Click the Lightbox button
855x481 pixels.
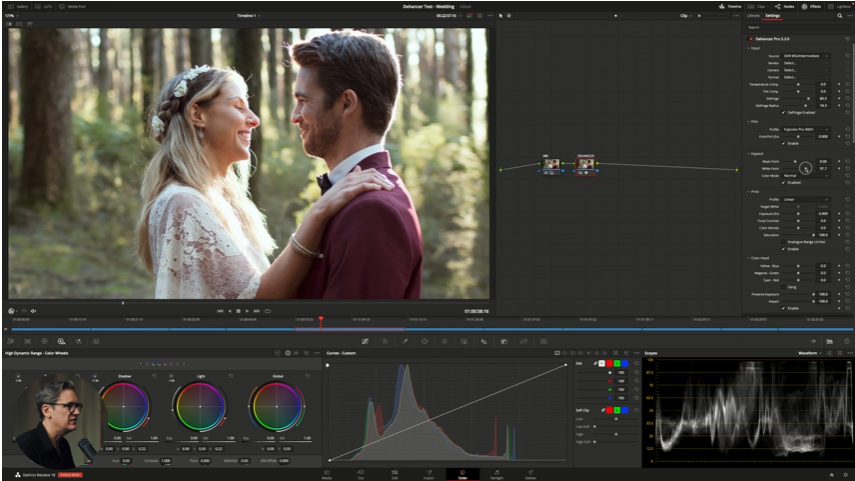[x=838, y=6]
